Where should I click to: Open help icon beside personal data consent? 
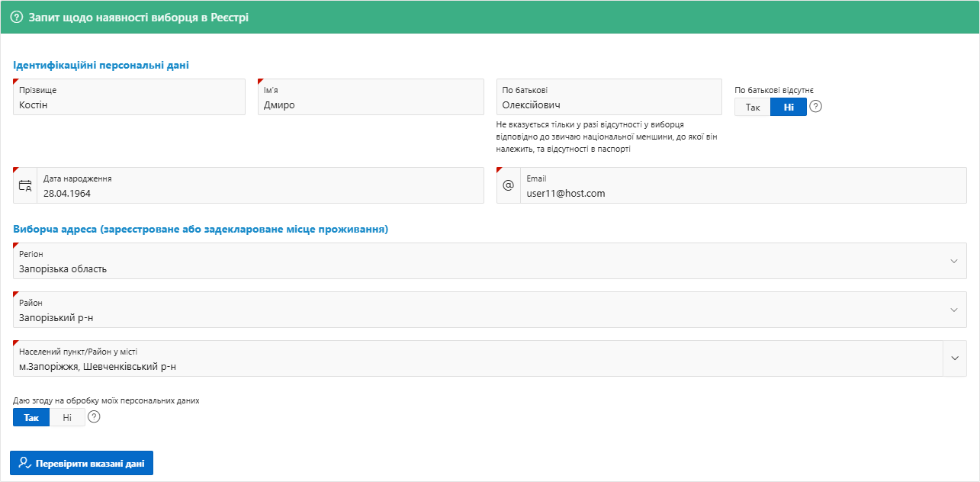(94, 417)
